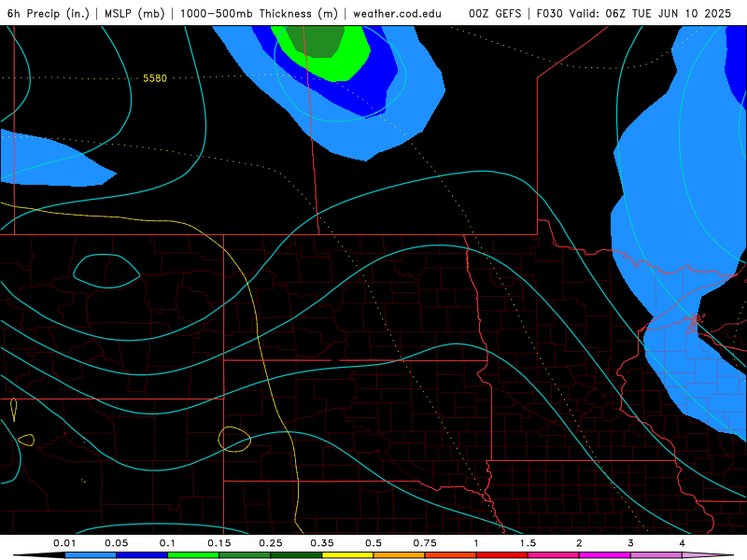Click the '0.01' legend value

tap(64, 543)
